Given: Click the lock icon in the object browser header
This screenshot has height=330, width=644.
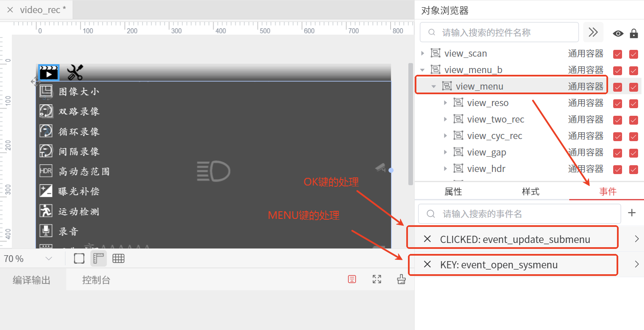Looking at the screenshot, I should [x=633, y=33].
